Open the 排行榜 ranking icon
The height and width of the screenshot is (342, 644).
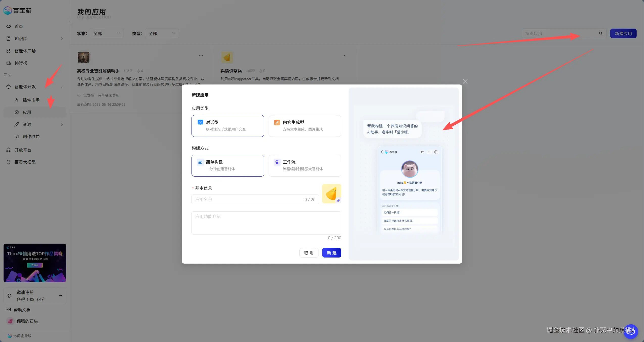(x=9, y=63)
